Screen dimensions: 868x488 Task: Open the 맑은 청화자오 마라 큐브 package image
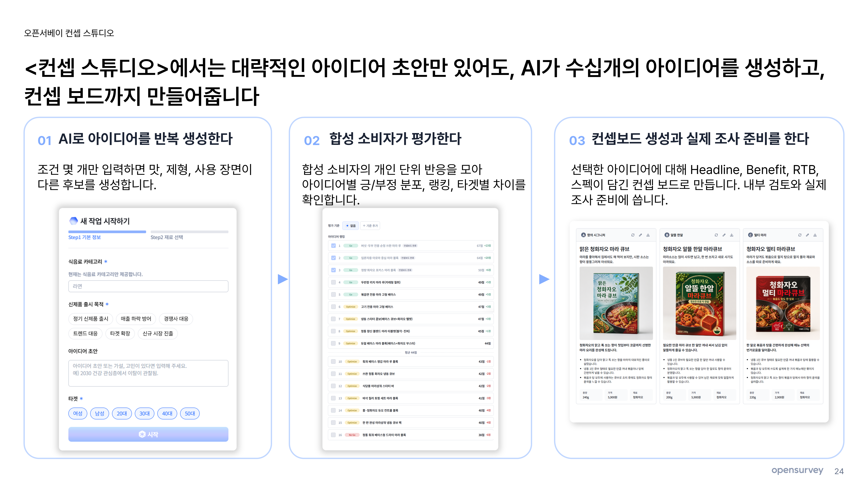click(x=616, y=303)
